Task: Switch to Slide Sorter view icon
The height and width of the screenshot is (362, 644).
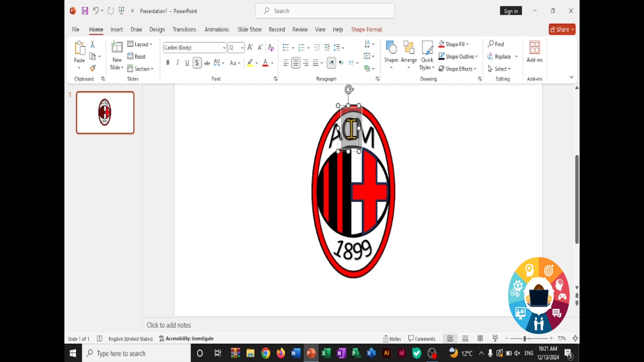Action: (465, 339)
